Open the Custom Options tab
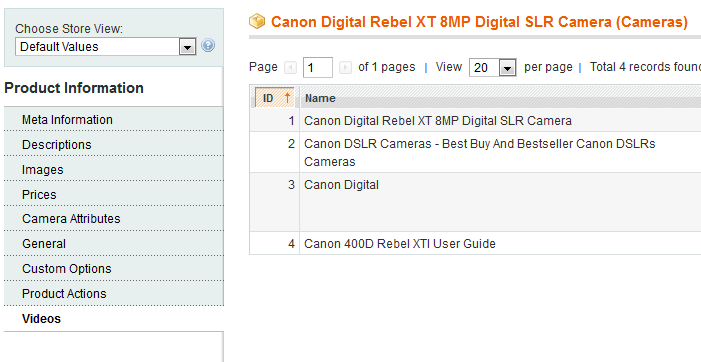 point(114,269)
